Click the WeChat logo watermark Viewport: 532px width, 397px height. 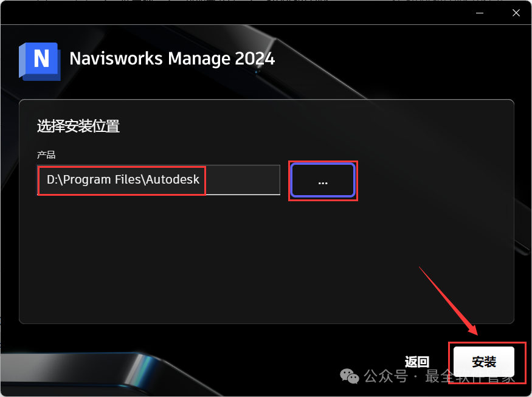click(349, 376)
